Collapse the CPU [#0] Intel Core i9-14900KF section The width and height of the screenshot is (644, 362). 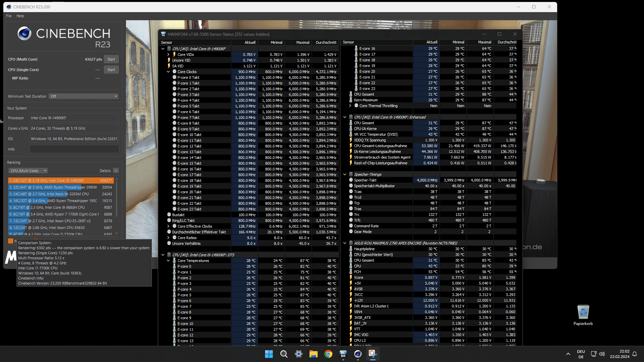(163, 49)
